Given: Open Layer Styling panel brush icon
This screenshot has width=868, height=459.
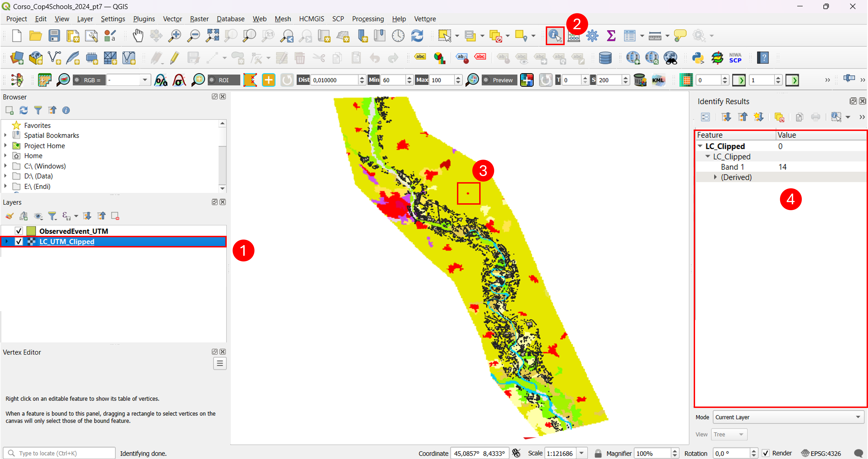Looking at the screenshot, I should (9, 216).
